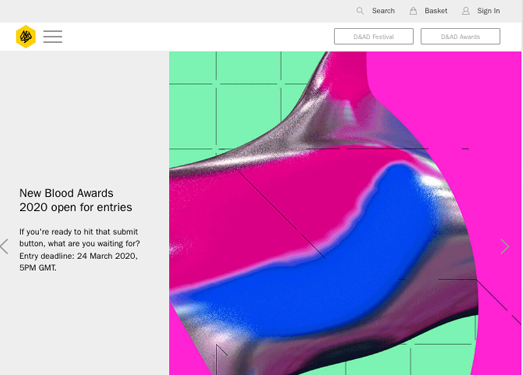Click the magnifying glass search icon
Image resolution: width=523 pixels, height=375 pixels.
pyautogui.click(x=360, y=11)
